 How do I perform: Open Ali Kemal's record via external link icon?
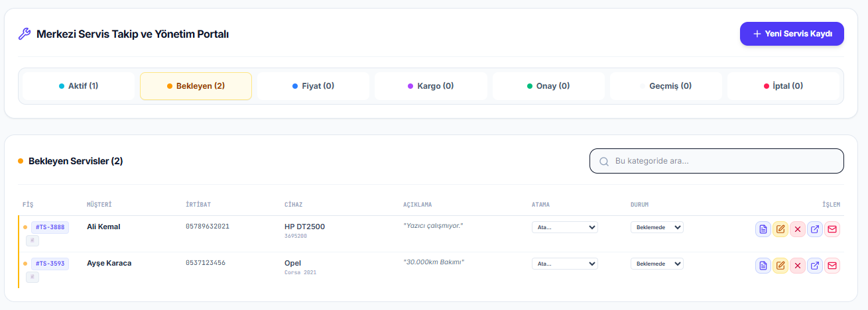pos(815,229)
